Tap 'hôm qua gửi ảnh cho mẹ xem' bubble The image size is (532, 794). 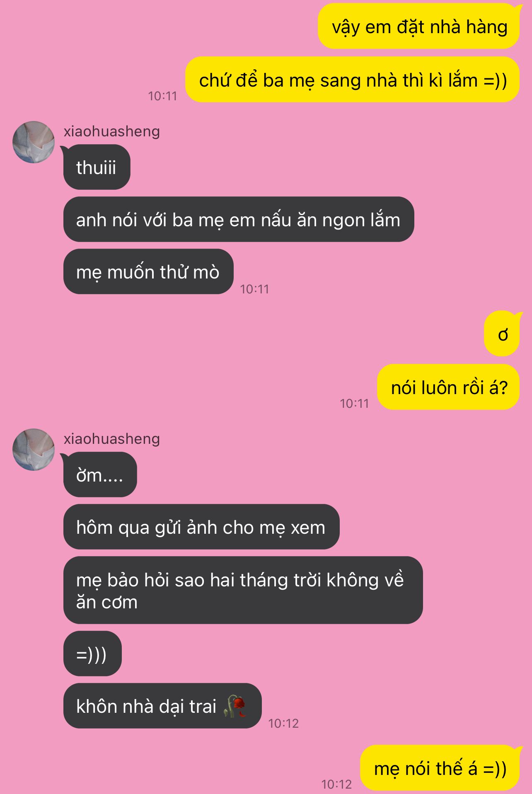tap(201, 527)
